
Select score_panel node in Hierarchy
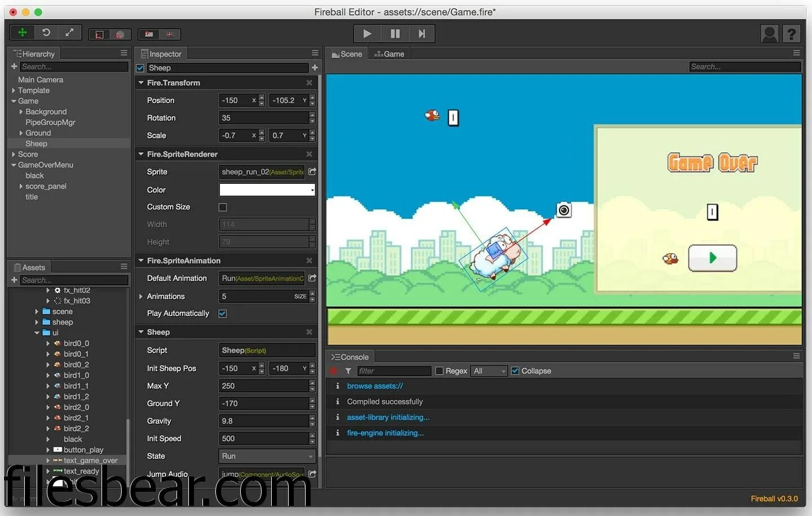pyautogui.click(x=46, y=186)
